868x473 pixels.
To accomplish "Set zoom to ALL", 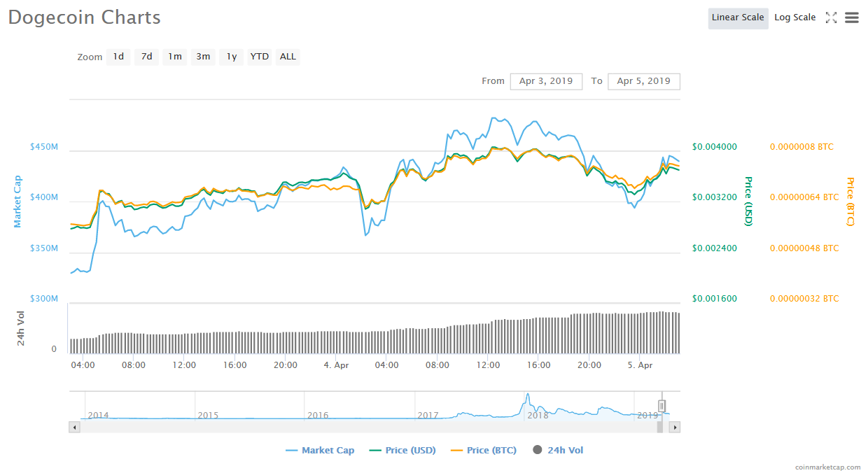I will [x=288, y=57].
